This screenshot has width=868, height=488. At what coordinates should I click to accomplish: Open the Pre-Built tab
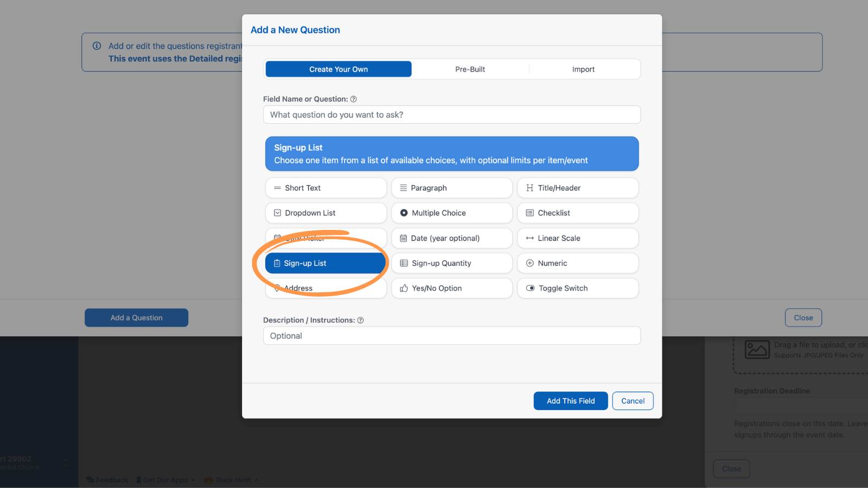pyautogui.click(x=470, y=69)
